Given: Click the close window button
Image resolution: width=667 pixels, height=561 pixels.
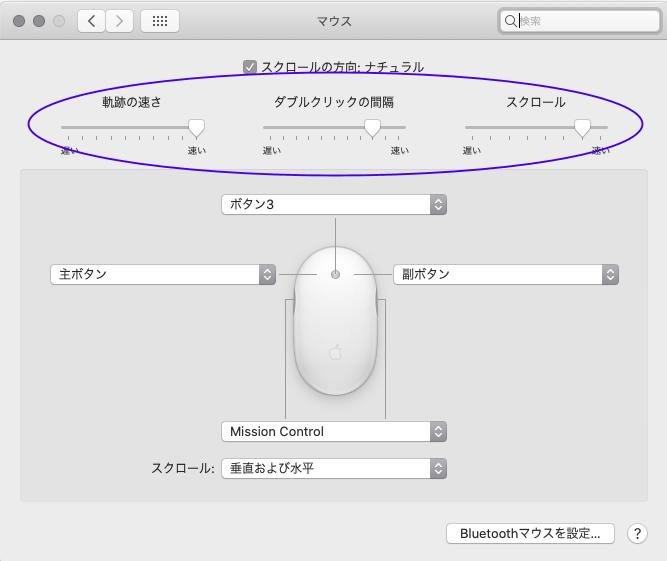Looking at the screenshot, I should (x=19, y=21).
